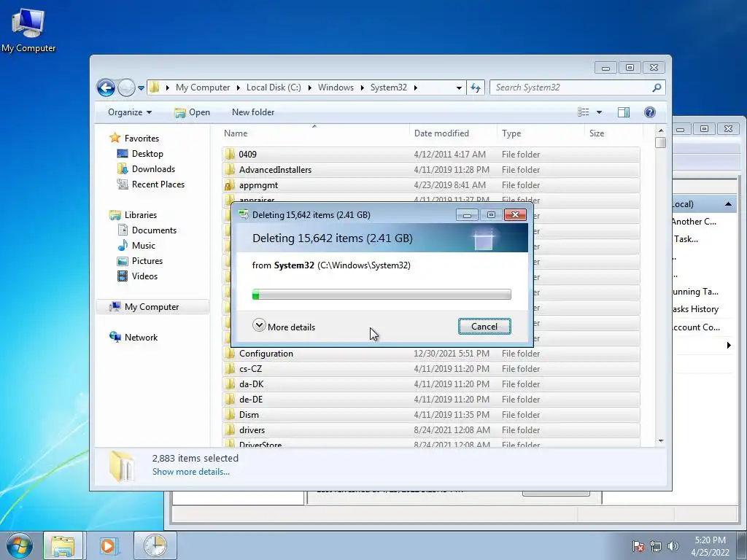Open the views options dropdown arrow
Screen dimensions: 747x560
[600, 112]
